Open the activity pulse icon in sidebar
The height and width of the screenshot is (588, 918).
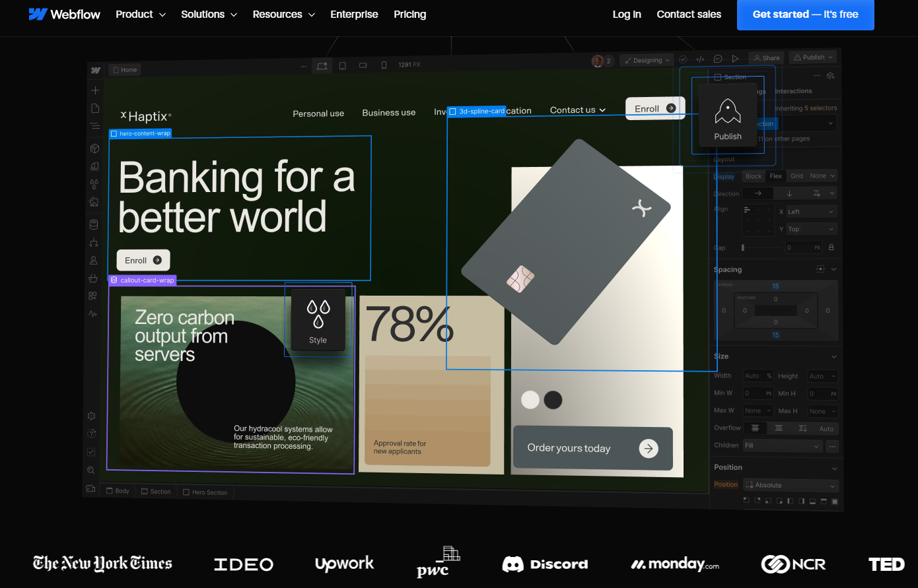[x=93, y=313]
